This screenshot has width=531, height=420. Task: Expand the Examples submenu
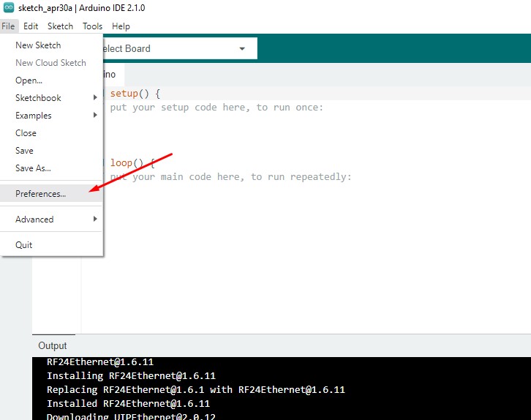pyautogui.click(x=51, y=116)
